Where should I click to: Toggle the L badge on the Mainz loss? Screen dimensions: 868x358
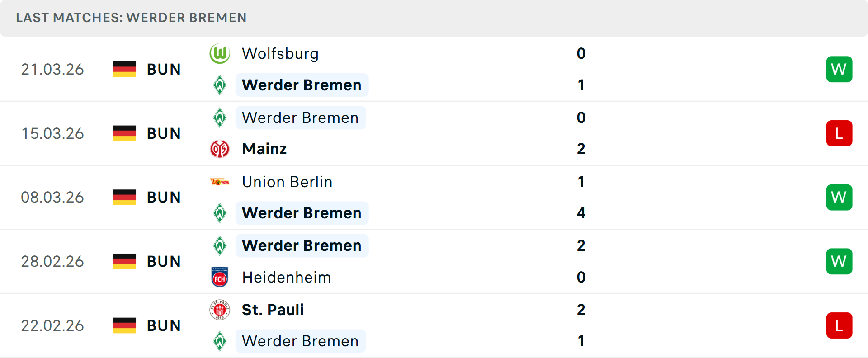[x=839, y=133]
